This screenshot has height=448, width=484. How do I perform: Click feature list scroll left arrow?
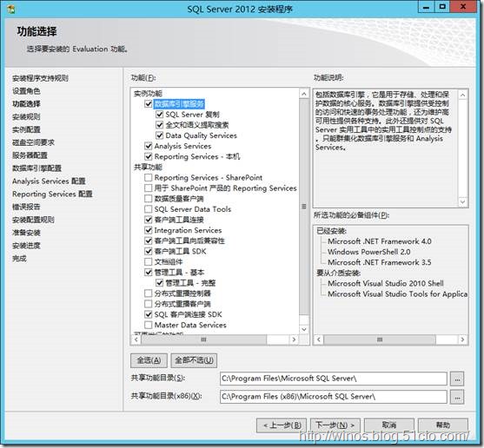[x=136, y=339]
